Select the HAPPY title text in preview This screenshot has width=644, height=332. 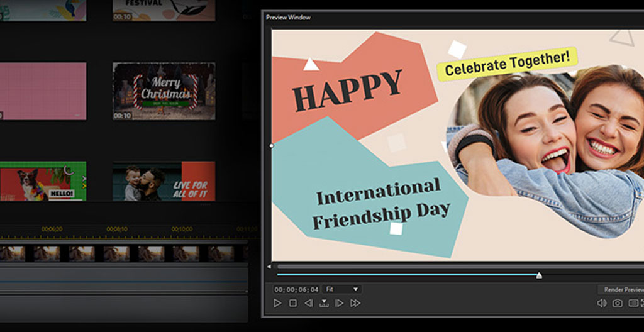tap(347, 91)
